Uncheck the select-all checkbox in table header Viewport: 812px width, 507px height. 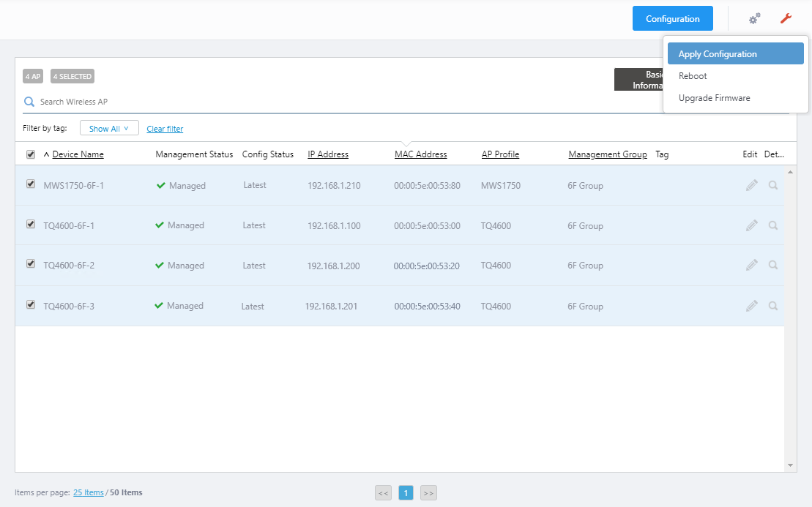[x=31, y=154]
